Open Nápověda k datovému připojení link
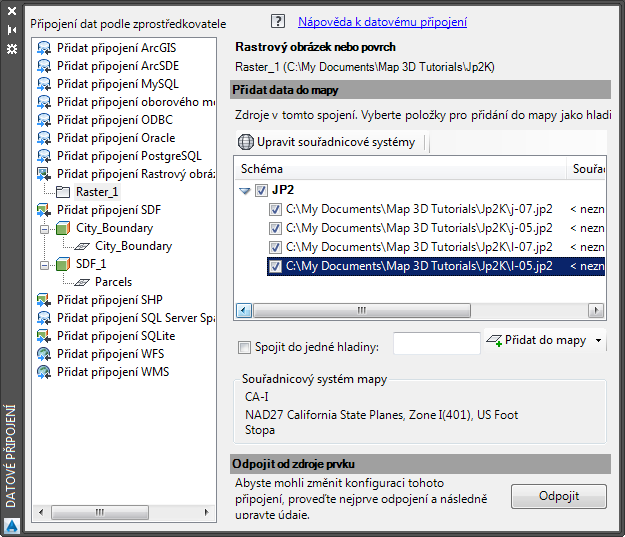The height and width of the screenshot is (537, 625). [x=382, y=22]
